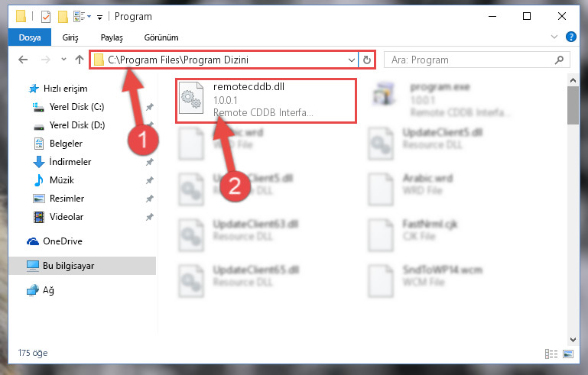Expand the ribbon with the chevron
Image resolution: width=588 pixels, height=375 pixels.
point(554,37)
